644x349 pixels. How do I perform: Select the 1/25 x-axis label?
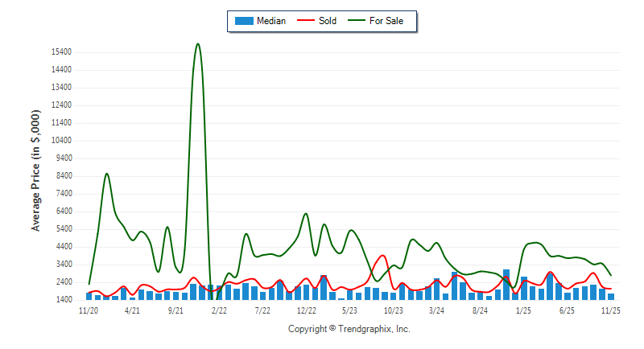click(x=523, y=310)
